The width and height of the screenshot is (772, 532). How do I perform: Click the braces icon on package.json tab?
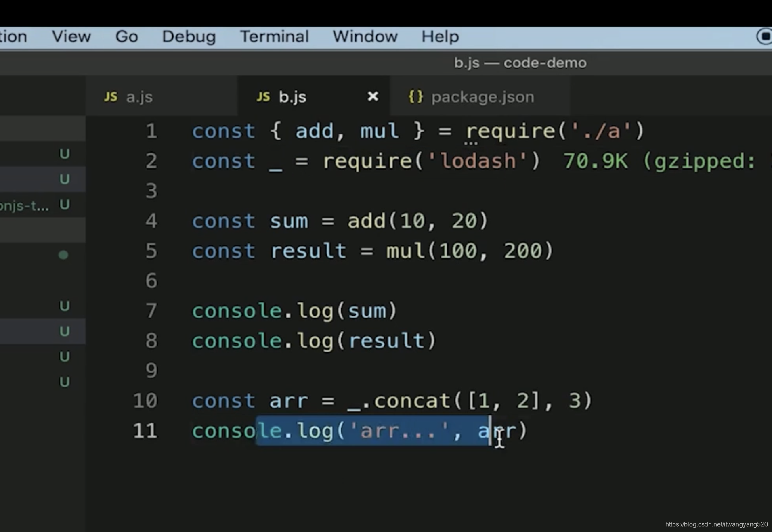point(415,97)
